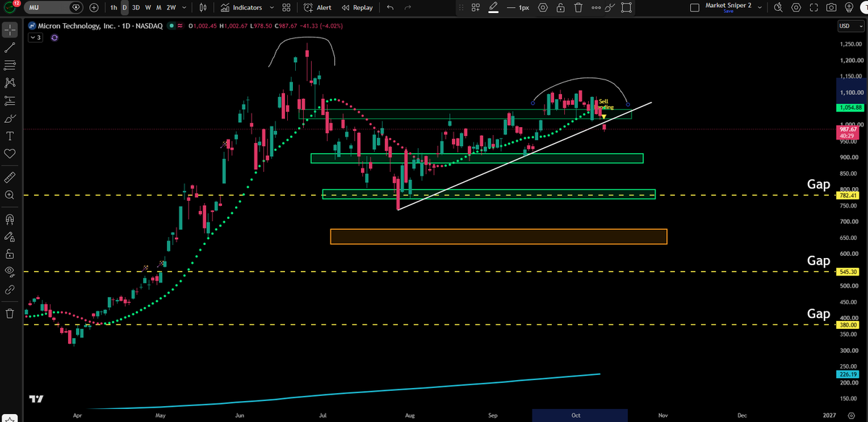This screenshot has height=422, width=868.
Task: Open the candlestick chart type menu
Action: coord(203,7)
